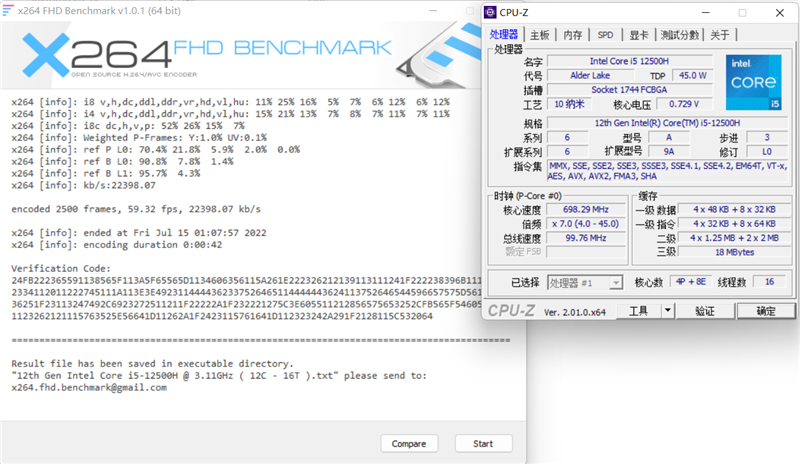800x464 pixels.
Task: Click the Compare button in benchmark window
Action: [409, 444]
